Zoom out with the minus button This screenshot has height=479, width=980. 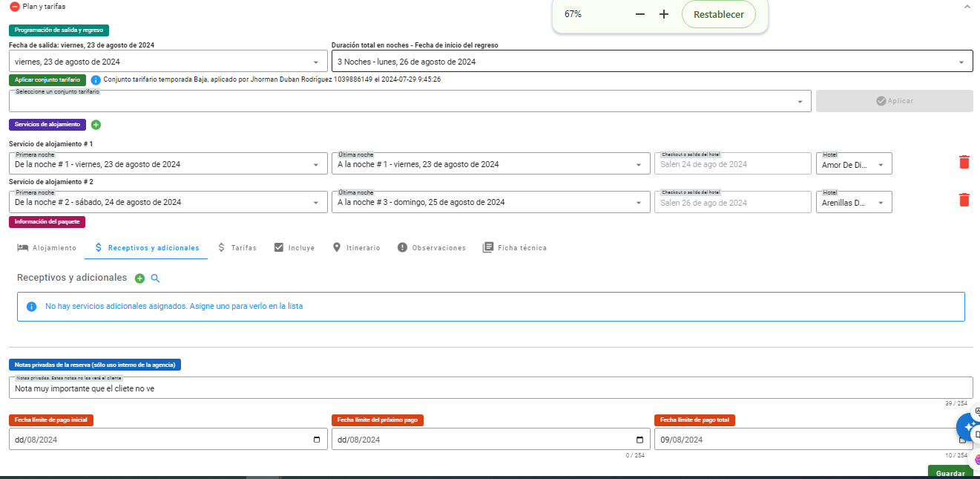pyautogui.click(x=640, y=14)
